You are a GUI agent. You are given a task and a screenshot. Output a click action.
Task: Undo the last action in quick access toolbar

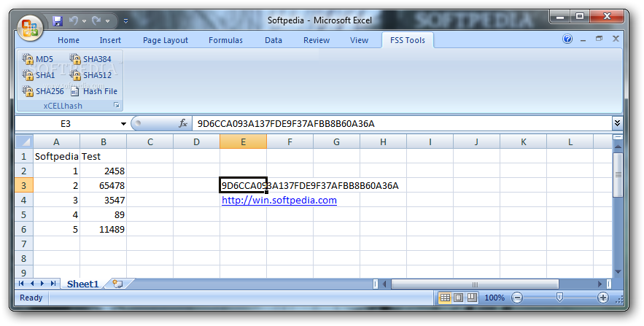[74, 20]
